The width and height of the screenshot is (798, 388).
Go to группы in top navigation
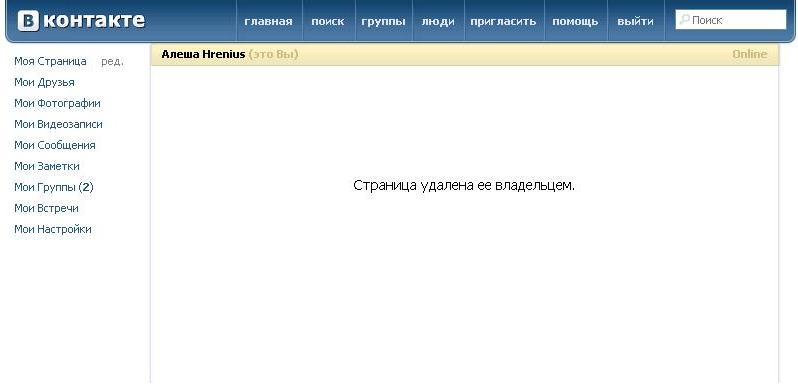[383, 21]
